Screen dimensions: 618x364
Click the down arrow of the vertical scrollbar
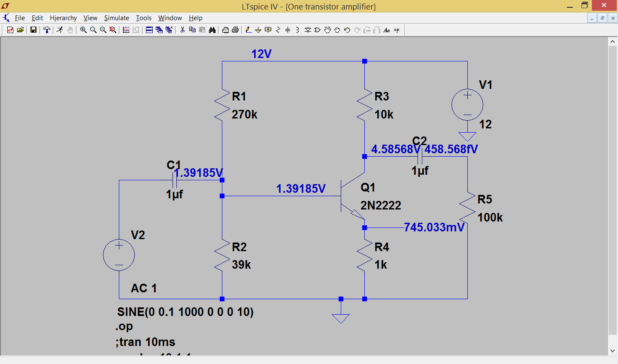coord(612,351)
